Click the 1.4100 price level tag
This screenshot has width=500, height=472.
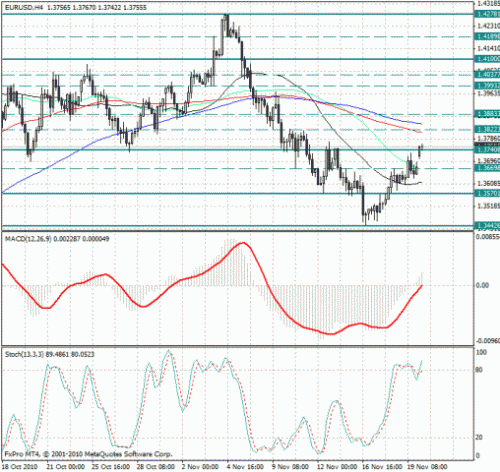[487, 59]
